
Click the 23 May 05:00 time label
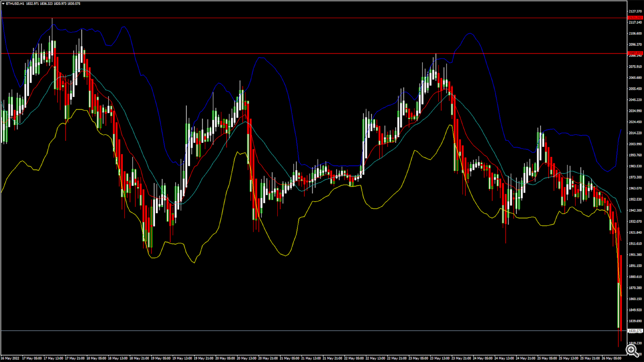pyautogui.click(x=418, y=358)
